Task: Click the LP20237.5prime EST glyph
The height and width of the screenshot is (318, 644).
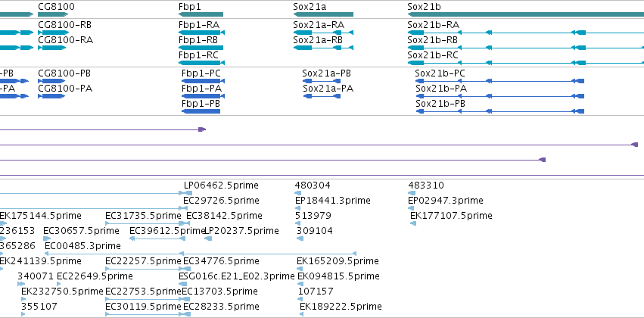Action: tap(208, 238)
